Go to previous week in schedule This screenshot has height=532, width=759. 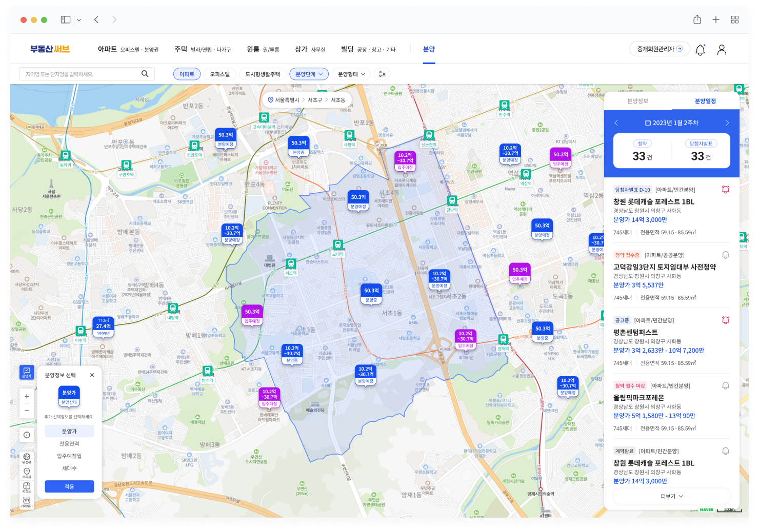pos(616,123)
